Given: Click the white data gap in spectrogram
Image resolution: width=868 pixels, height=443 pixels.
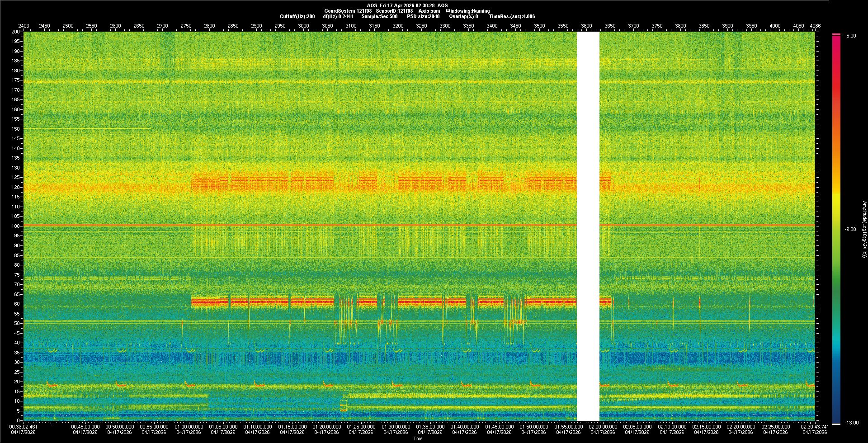Looking at the screenshot, I should tap(588, 226).
